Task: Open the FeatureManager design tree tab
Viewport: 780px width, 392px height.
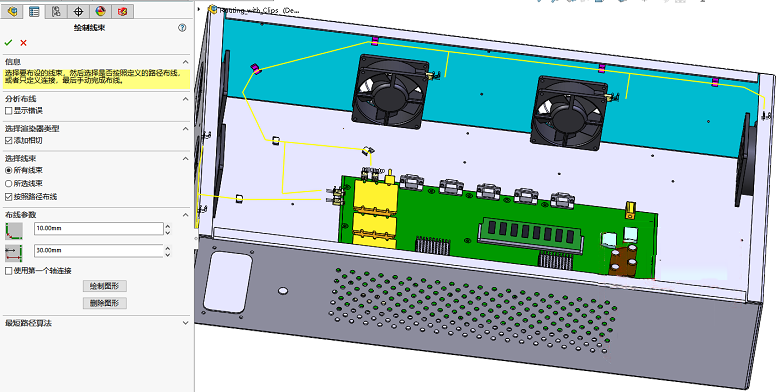Action: [x=12, y=11]
